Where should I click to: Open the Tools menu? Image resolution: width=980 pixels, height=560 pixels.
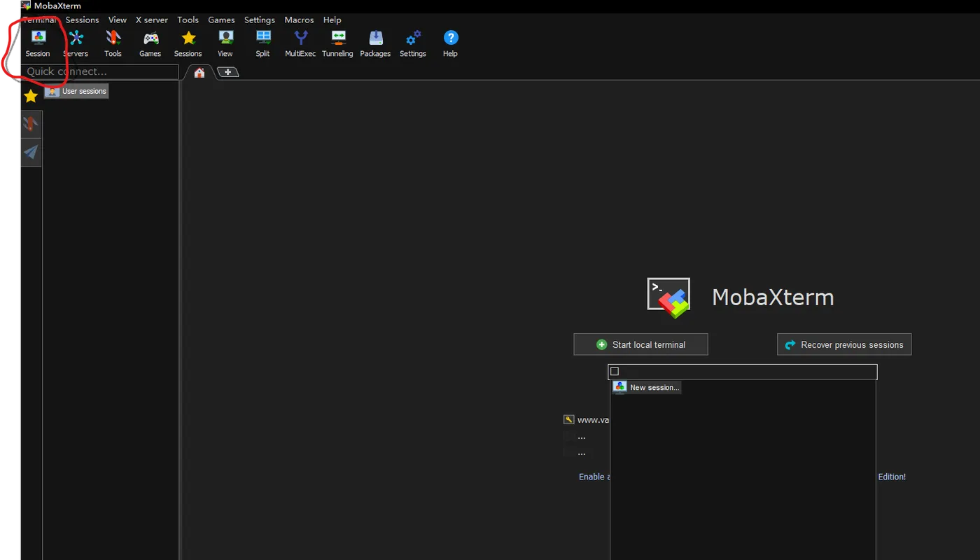188,20
